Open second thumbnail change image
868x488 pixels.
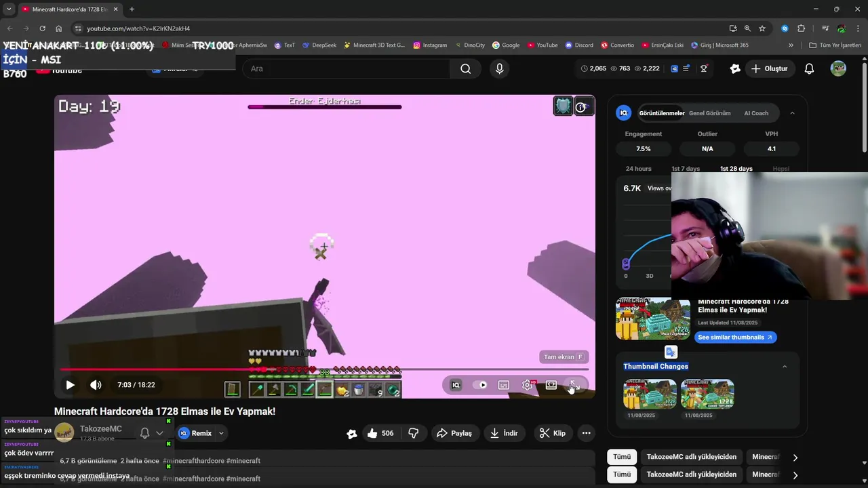(x=707, y=394)
